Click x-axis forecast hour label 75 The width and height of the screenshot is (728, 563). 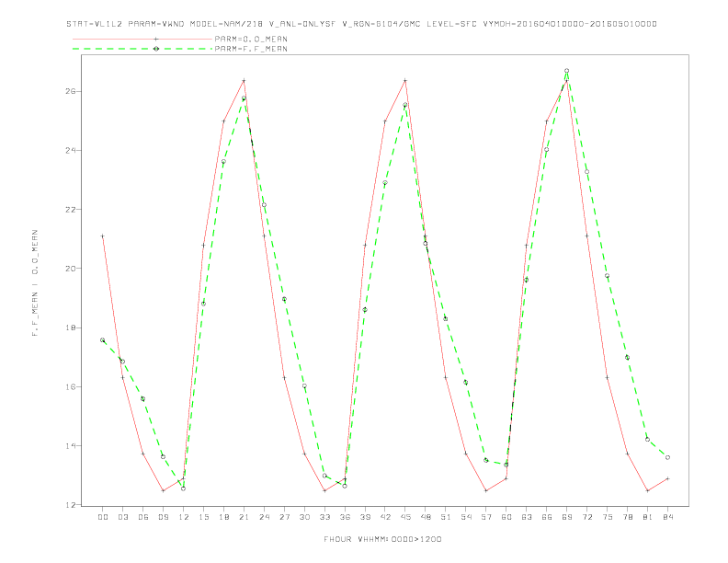[x=608, y=517]
